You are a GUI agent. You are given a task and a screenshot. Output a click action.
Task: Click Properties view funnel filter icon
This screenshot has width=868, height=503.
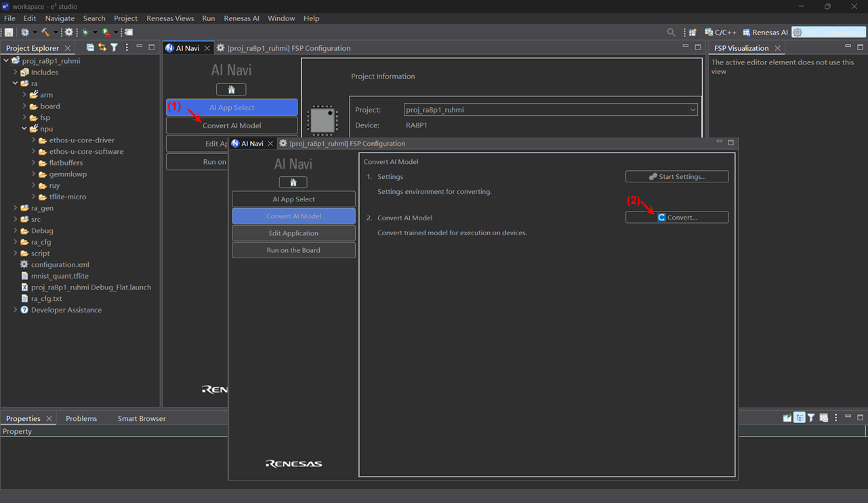(811, 418)
